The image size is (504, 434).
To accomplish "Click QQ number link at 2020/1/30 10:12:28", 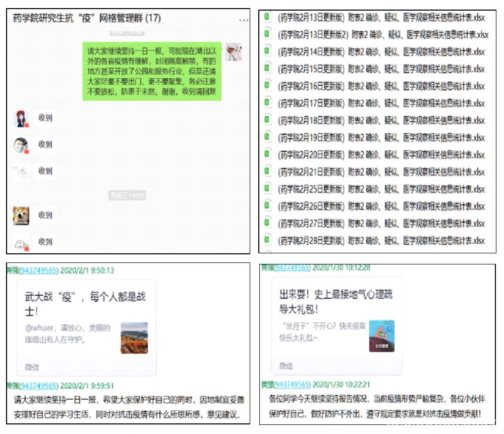I will (x=291, y=267).
